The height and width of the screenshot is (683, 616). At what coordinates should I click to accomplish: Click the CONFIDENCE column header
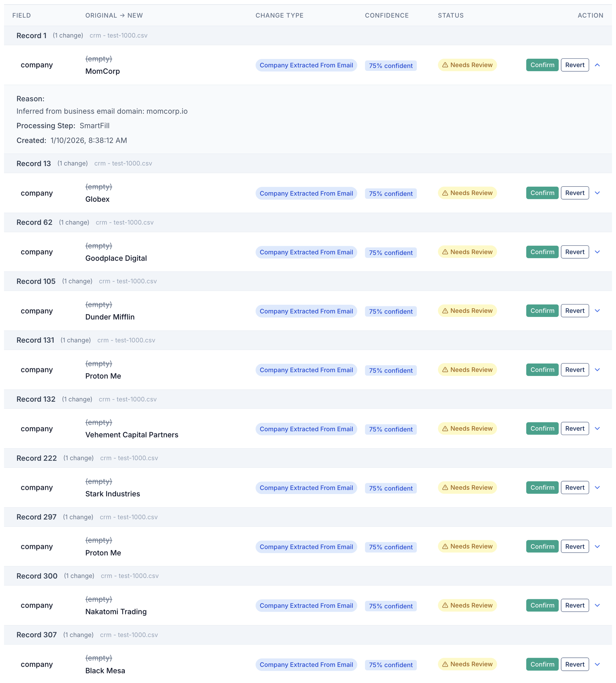(387, 15)
